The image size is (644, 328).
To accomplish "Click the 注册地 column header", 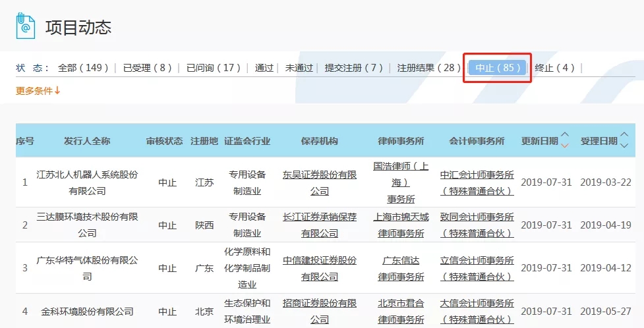I will tap(204, 141).
